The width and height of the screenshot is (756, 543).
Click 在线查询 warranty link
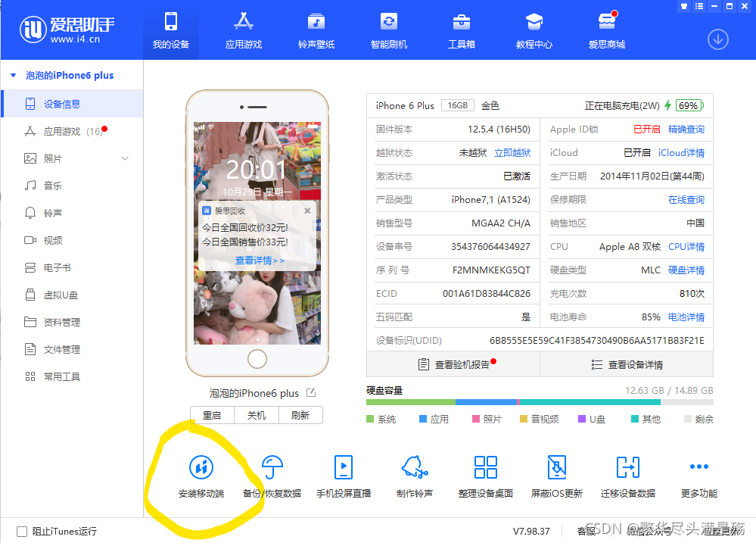686,200
